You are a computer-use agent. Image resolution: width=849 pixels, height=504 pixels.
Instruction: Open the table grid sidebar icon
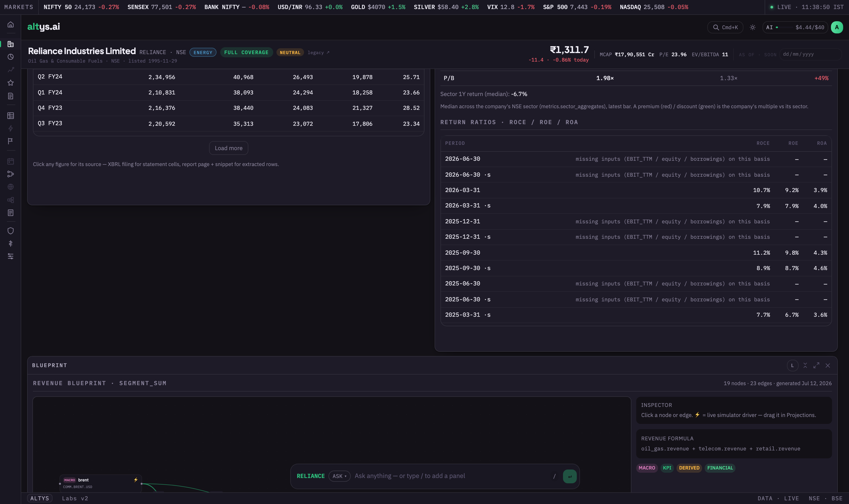point(11,116)
